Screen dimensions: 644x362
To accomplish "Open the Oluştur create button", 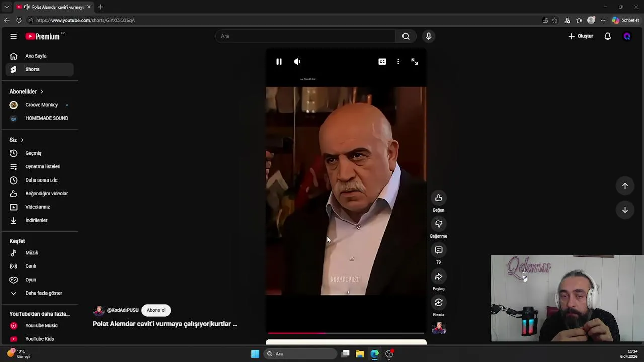I will [581, 36].
